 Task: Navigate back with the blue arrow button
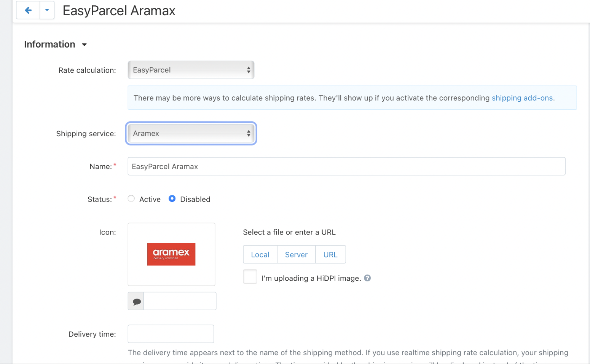[x=27, y=10]
